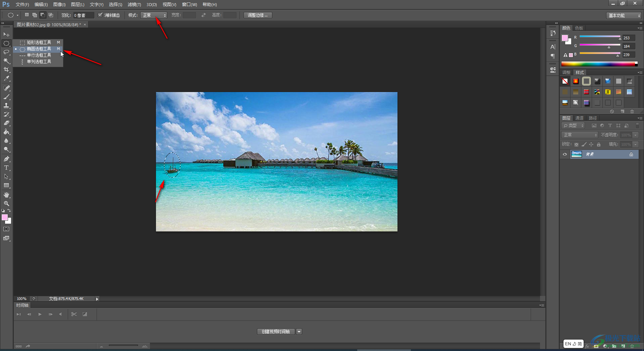The width and height of the screenshot is (644, 351).
Task: Swap foreground and background colors
Action: click(x=9, y=211)
